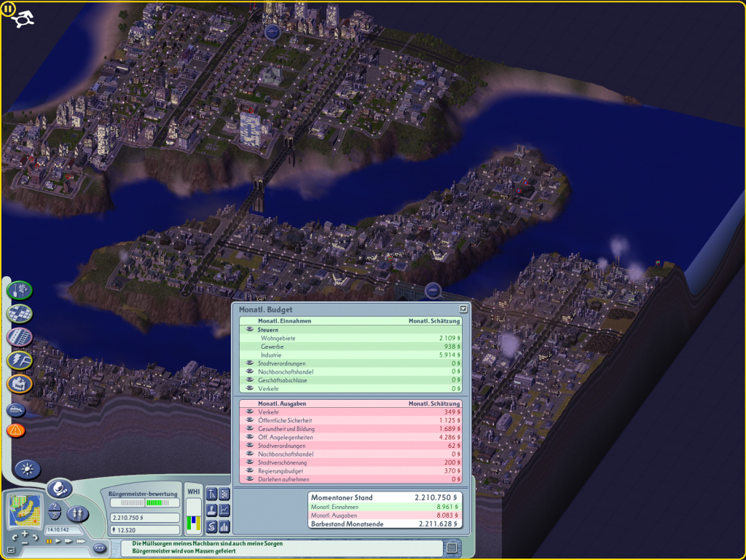The width and height of the screenshot is (746, 560).
Task: Open the advisors portrait icon
Action: [x=212, y=510]
